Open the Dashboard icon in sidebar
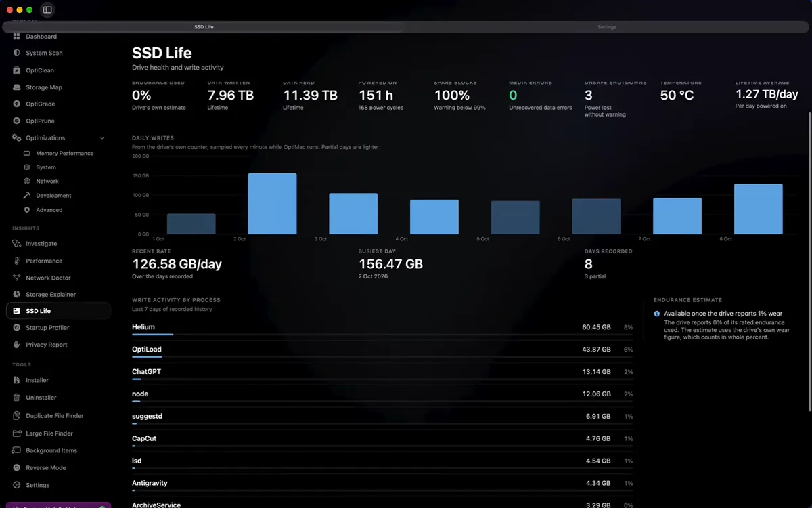Viewport: 812px width, 508px height. tap(17, 36)
